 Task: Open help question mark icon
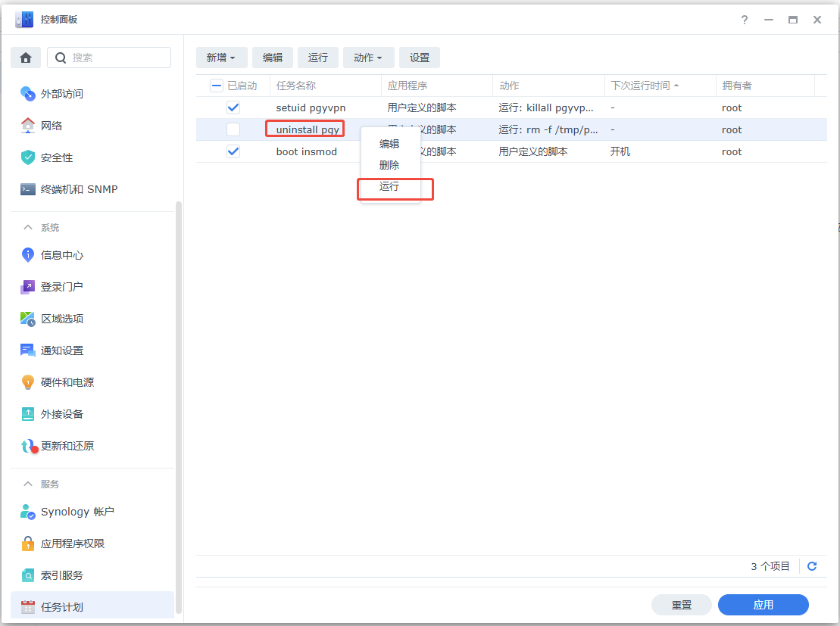(745, 20)
